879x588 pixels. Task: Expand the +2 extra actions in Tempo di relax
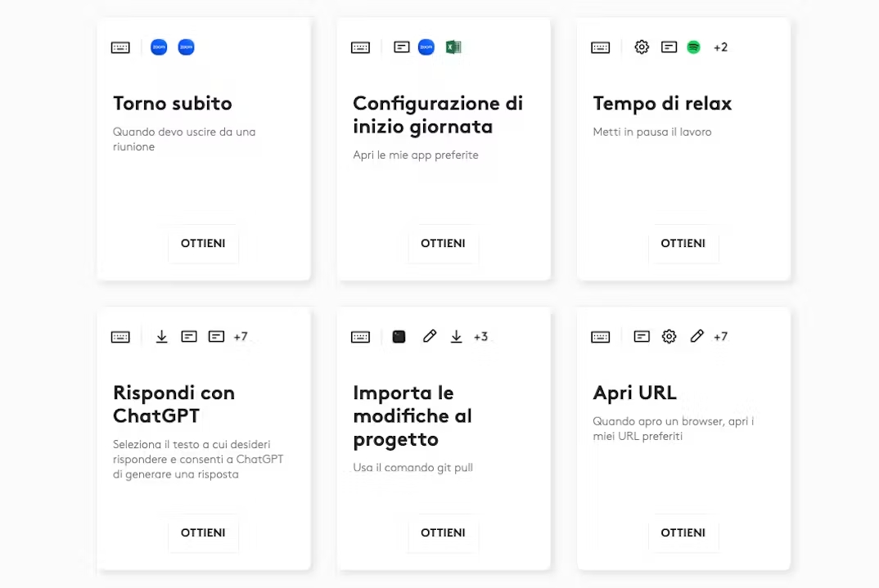(720, 47)
